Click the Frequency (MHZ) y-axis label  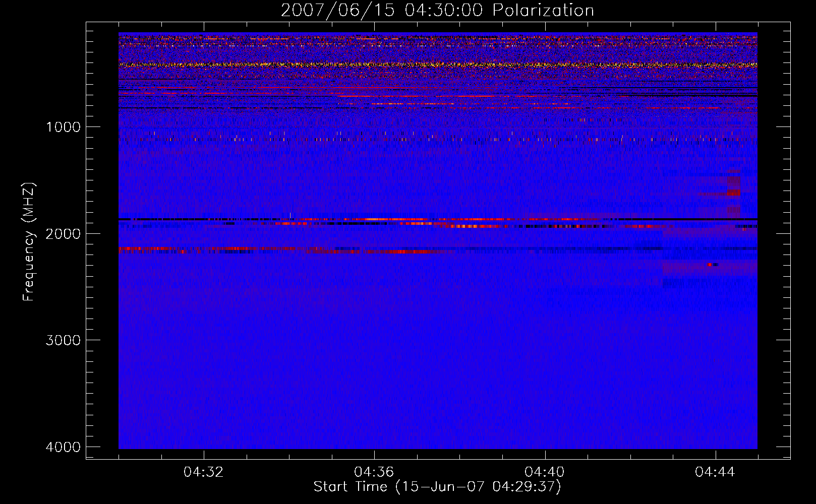(29, 242)
